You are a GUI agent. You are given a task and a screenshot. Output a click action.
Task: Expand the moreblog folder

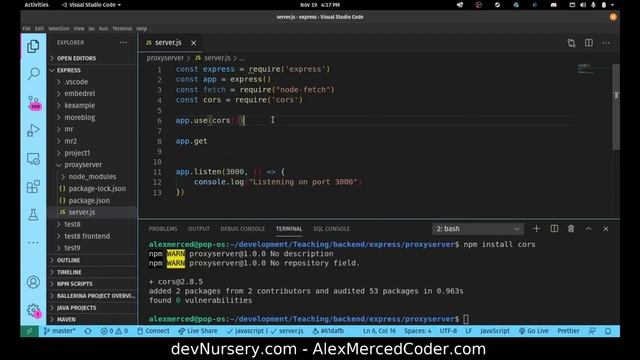tap(80, 118)
